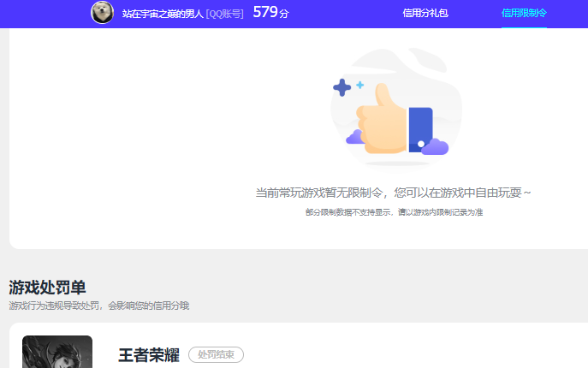Click the user's dog avatar picture
This screenshot has width=588, height=368.
coord(103,12)
